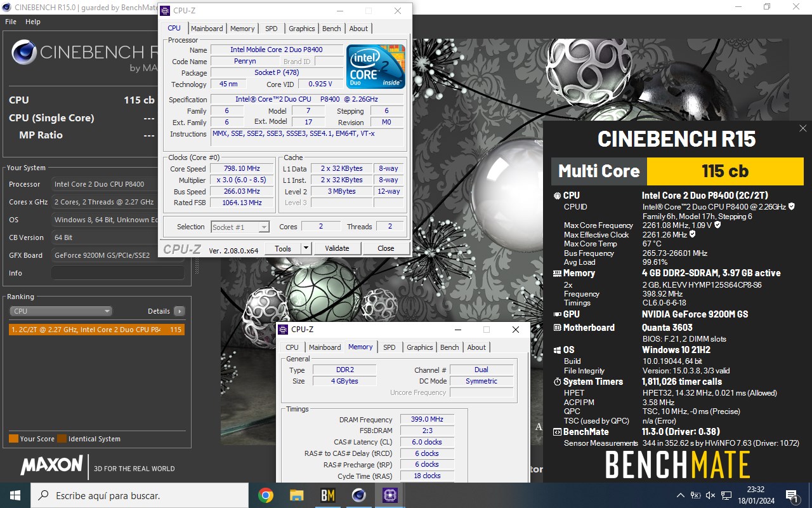Open the About tab in upper CPU-Z

tap(358, 29)
